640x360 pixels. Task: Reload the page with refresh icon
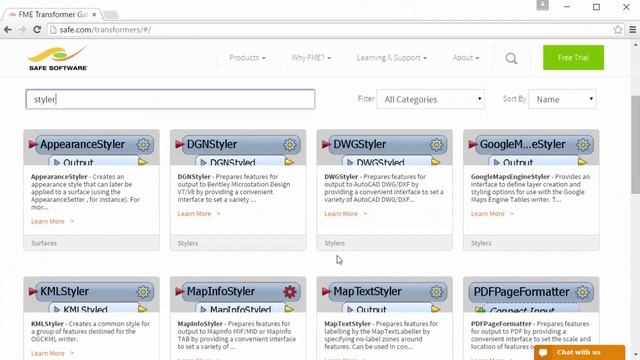pyautogui.click(x=37, y=30)
